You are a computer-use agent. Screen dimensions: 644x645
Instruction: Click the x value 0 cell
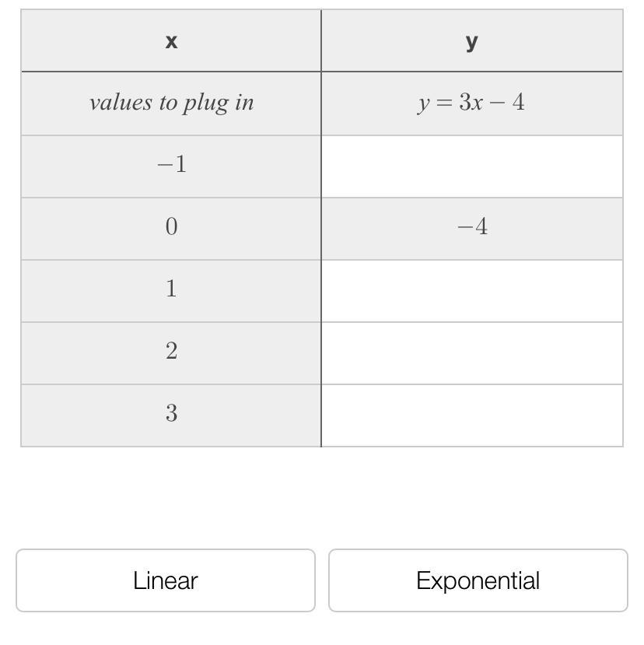coord(171,227)
